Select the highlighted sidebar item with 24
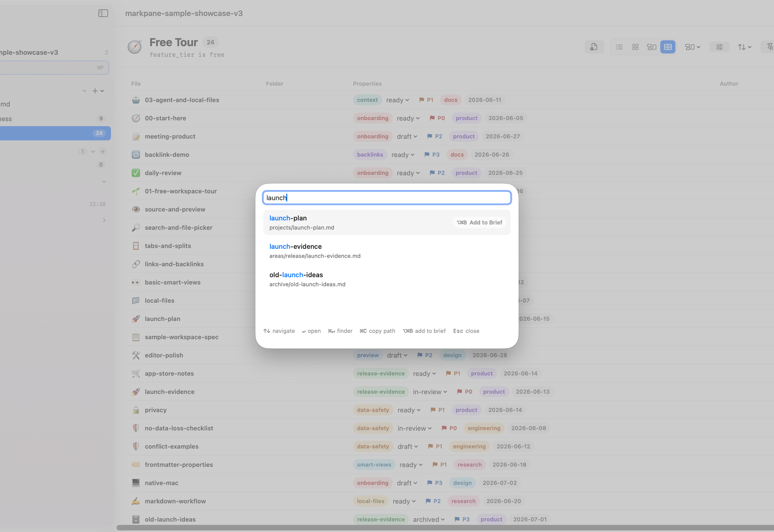 (x=55, y=133)
